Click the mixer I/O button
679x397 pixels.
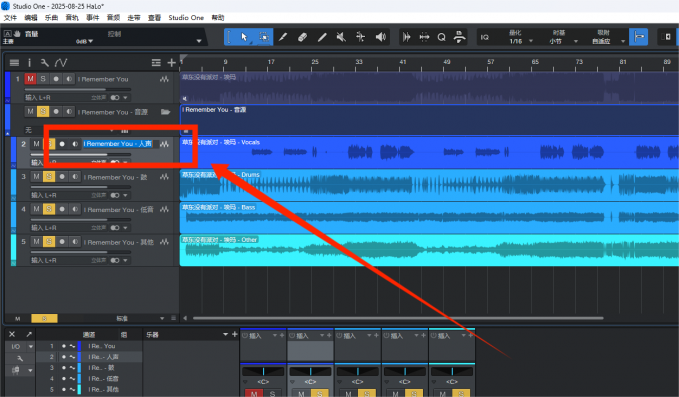pyautogui.click(x=16, y=347)
